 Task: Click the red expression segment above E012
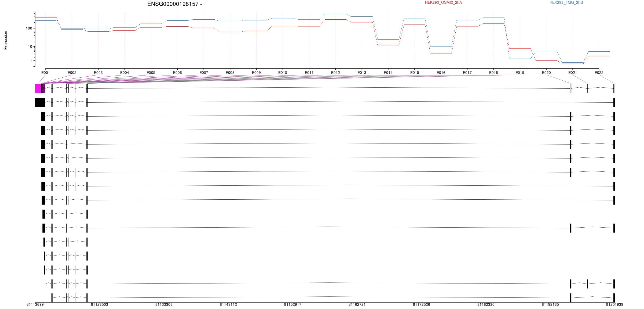point(335,19)
